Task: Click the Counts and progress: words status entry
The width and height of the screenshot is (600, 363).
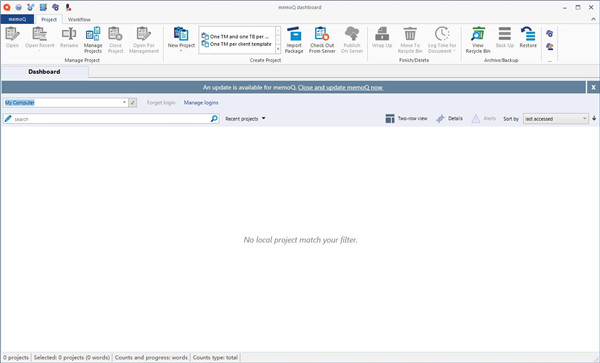Action: (151, 357)
